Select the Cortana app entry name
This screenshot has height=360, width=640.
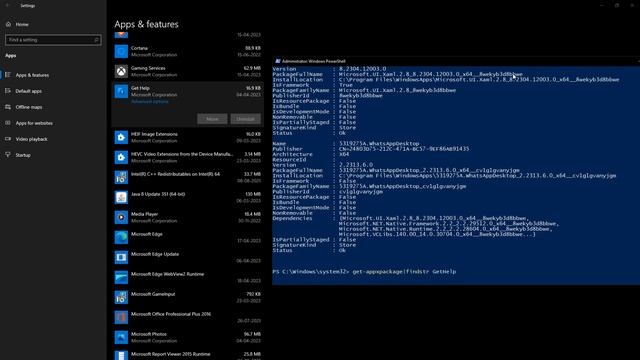click(x=139, y=48)
